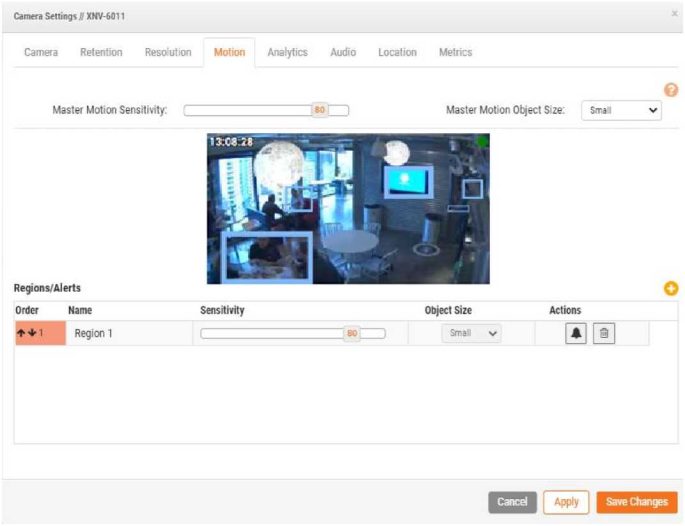Switch to the Location tab
Image resolution: width=685 pixels, height=526 pixels.
pyautogui.click(x=397, y=53)
